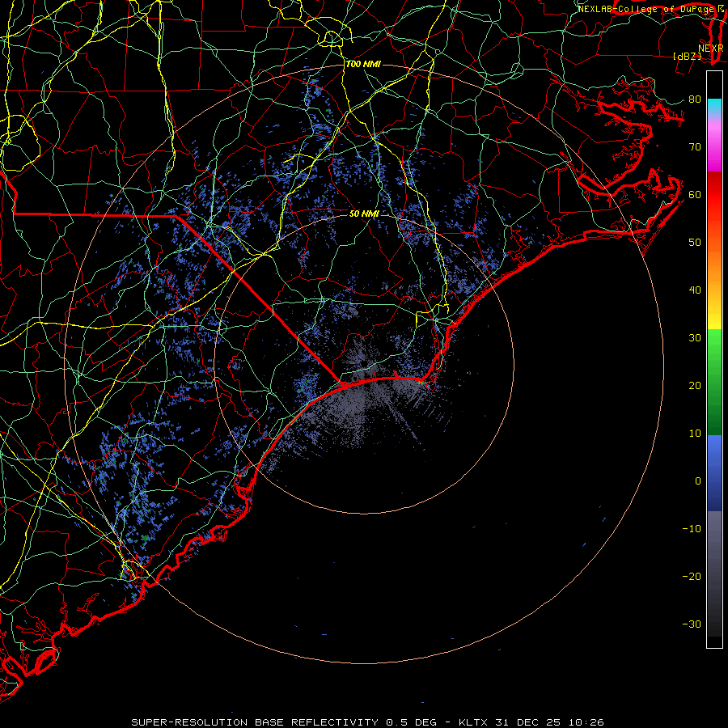Viewport: 728px width, 728px height.
Task: Click the 50 NMI range ring label
Action: [364, 214]
